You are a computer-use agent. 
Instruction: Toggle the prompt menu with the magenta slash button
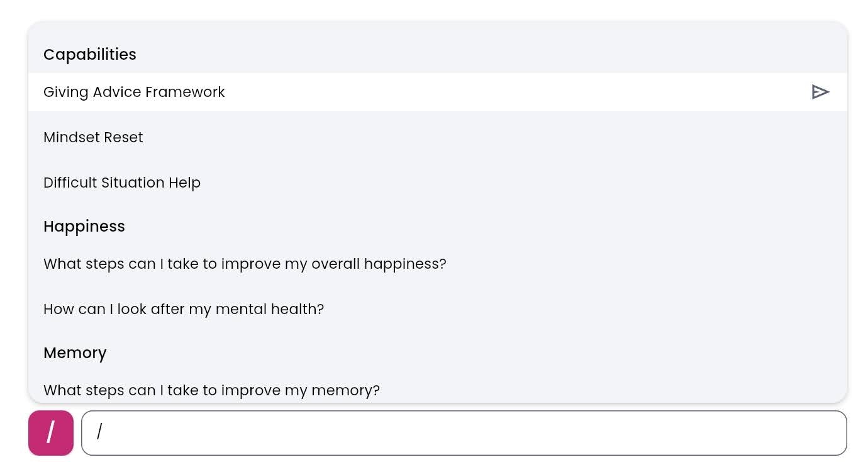click(51, 433)
